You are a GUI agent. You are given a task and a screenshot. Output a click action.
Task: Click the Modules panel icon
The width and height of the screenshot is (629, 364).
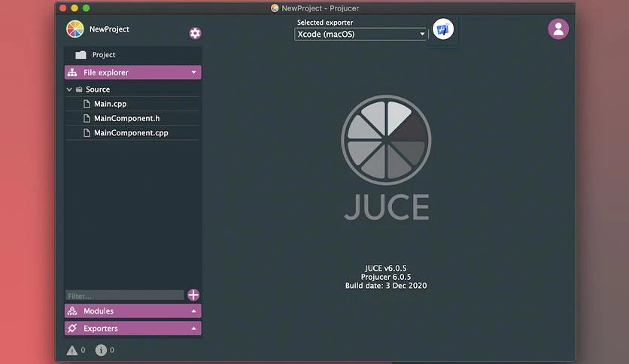[72, 311]
